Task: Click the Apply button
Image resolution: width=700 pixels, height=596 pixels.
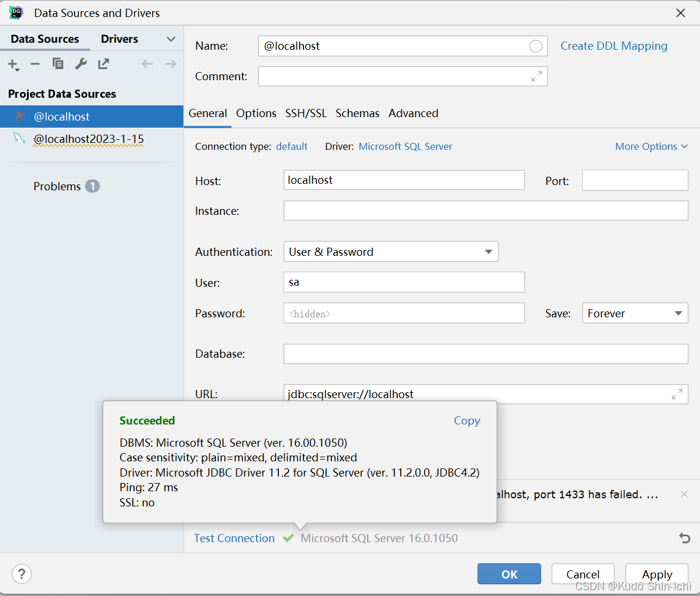Action: (657, 574)
